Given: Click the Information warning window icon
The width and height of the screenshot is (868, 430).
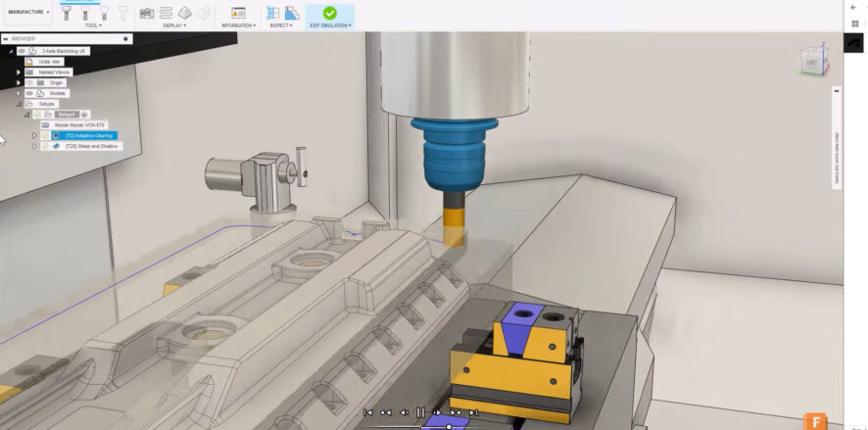Looking at the screenshot, I should click(238, 14).
